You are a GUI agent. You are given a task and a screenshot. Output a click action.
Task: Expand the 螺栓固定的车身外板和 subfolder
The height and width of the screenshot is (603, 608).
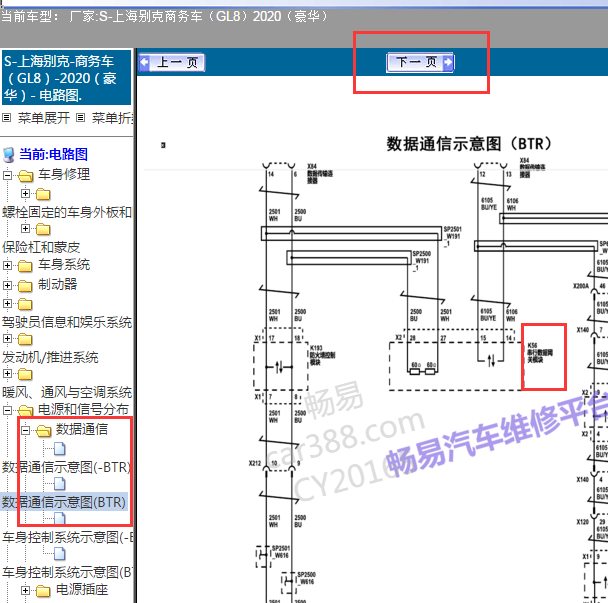click(25, 193)
